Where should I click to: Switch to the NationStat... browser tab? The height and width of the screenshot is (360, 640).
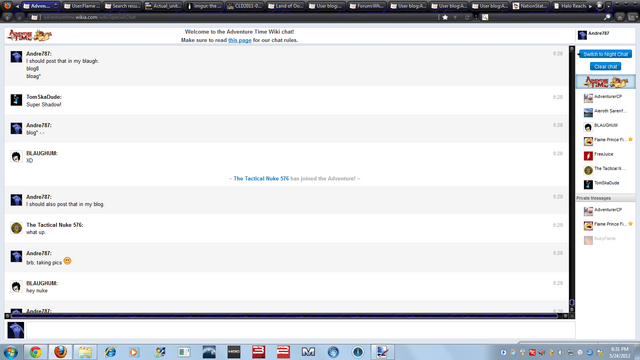531,6
